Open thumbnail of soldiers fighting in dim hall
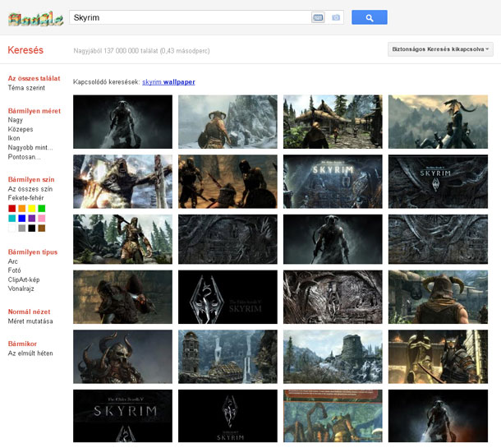Screen dimensions: 501x448 [x=228, y=182]
